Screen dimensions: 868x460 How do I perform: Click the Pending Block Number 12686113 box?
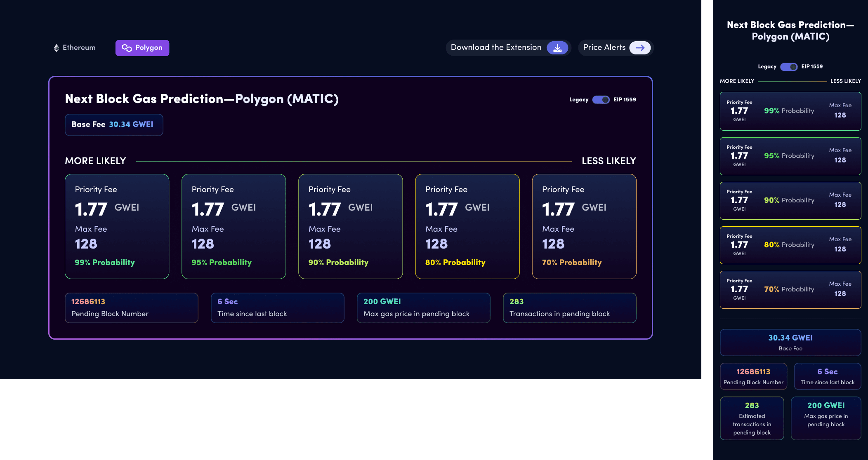pyautogui.click(x=131, y=307)
